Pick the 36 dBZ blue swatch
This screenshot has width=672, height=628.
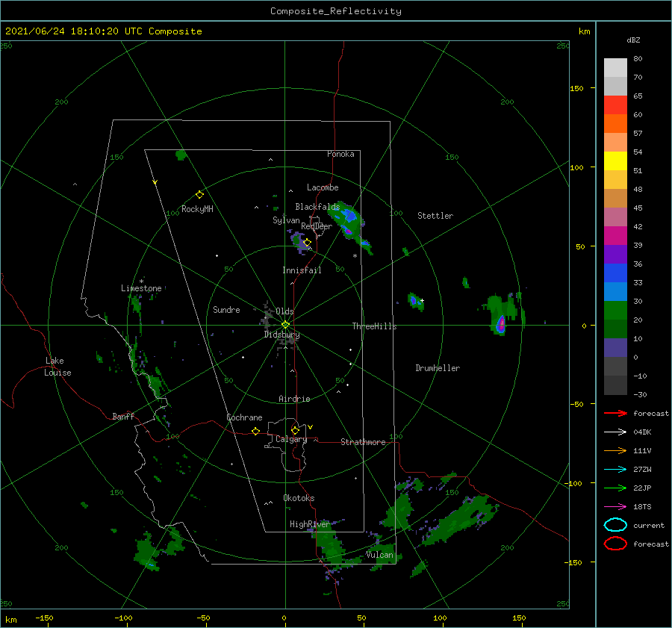click(615, 273)
